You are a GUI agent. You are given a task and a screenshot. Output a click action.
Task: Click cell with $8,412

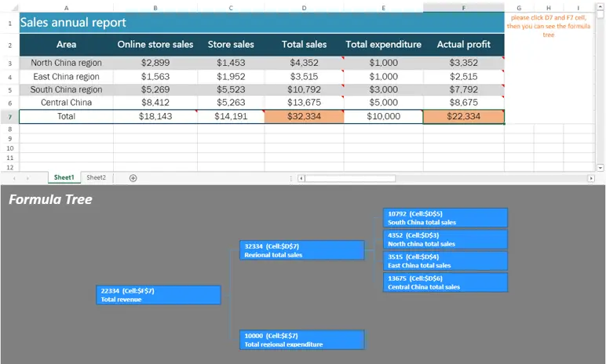155,103
